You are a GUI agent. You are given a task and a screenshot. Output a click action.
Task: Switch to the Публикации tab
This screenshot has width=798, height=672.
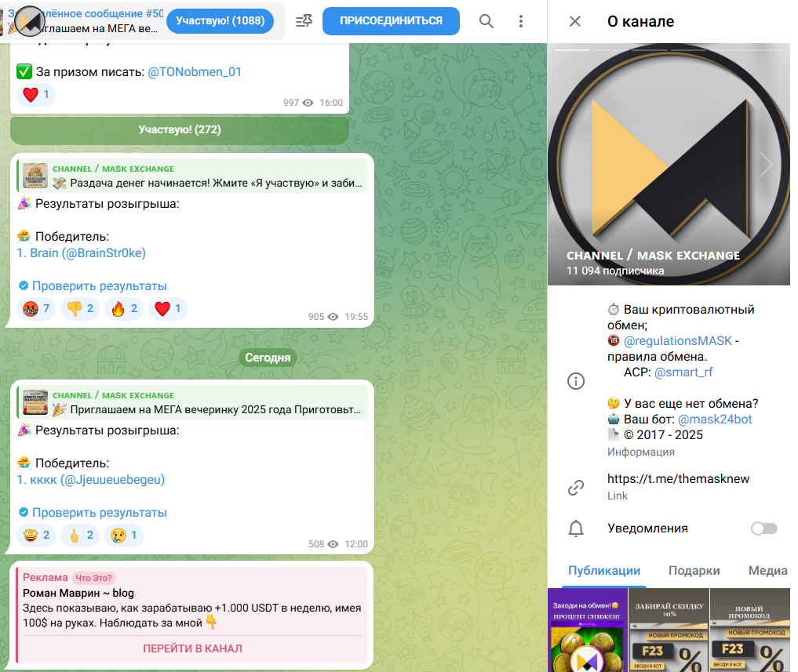(604, 571)
